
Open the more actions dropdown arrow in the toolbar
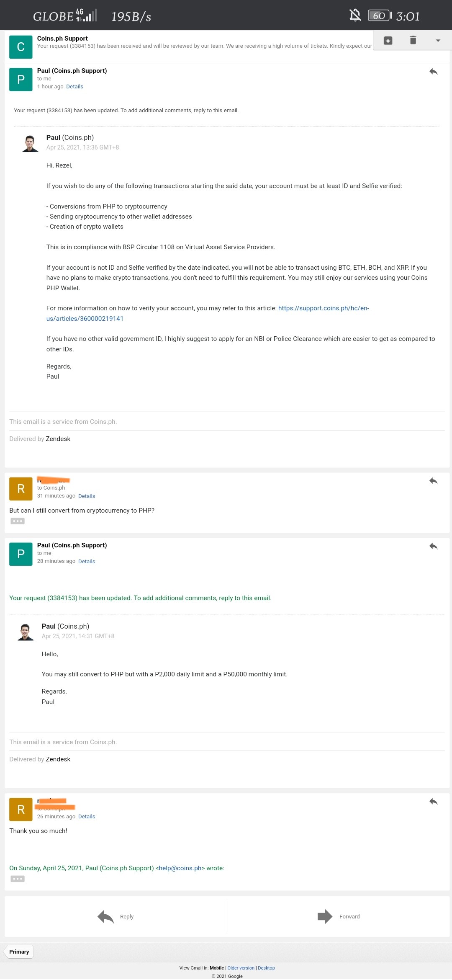[438, 41]
